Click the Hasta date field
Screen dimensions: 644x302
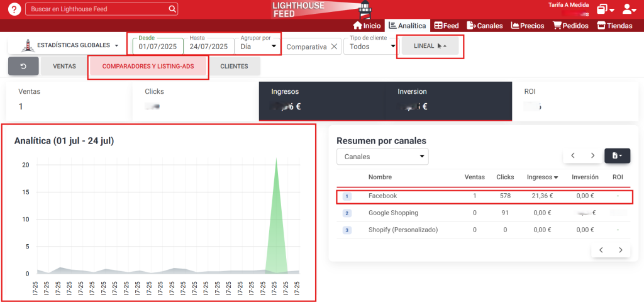pyautogui.click(x=209, y=47)
